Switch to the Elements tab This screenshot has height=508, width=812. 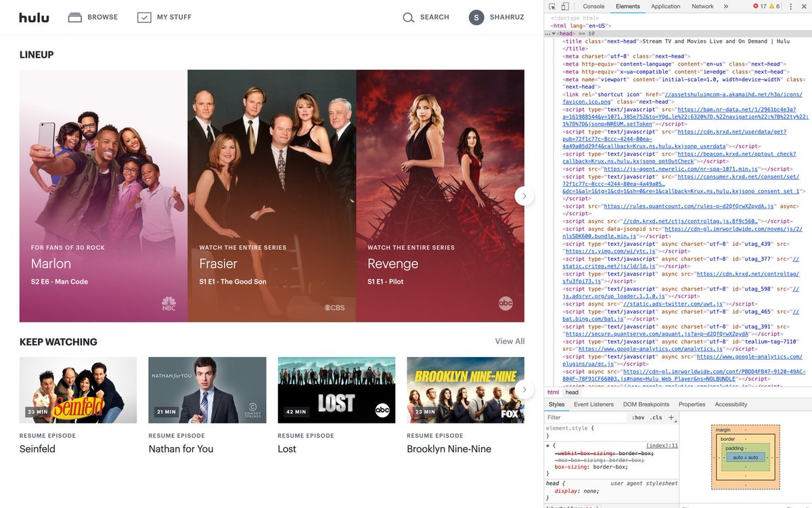(628, 6)
